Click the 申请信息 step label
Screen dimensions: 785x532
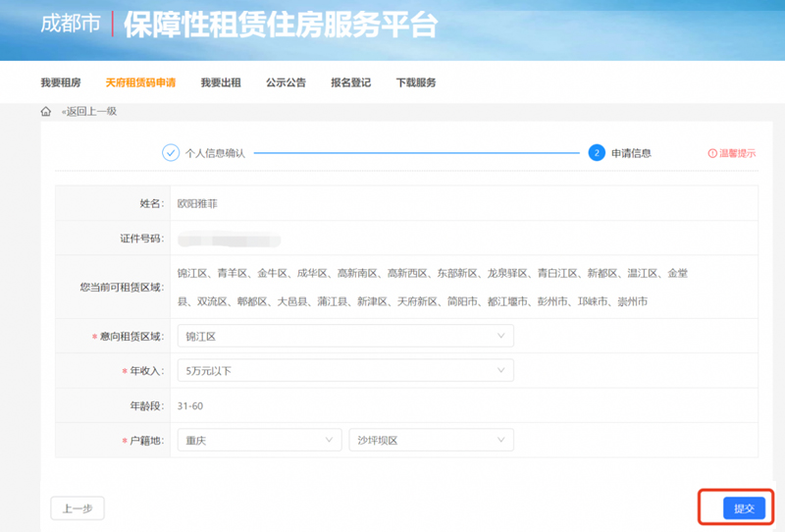point(631,153)
